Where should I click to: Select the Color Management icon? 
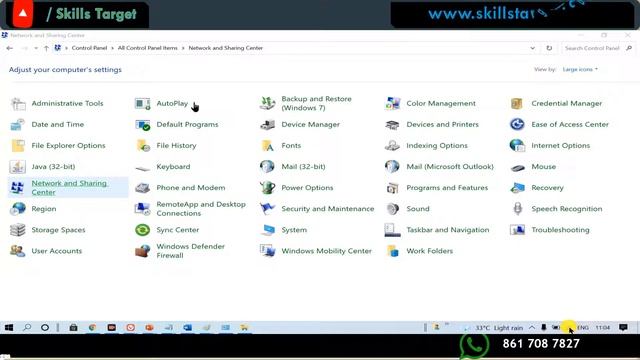click(393, 104)
